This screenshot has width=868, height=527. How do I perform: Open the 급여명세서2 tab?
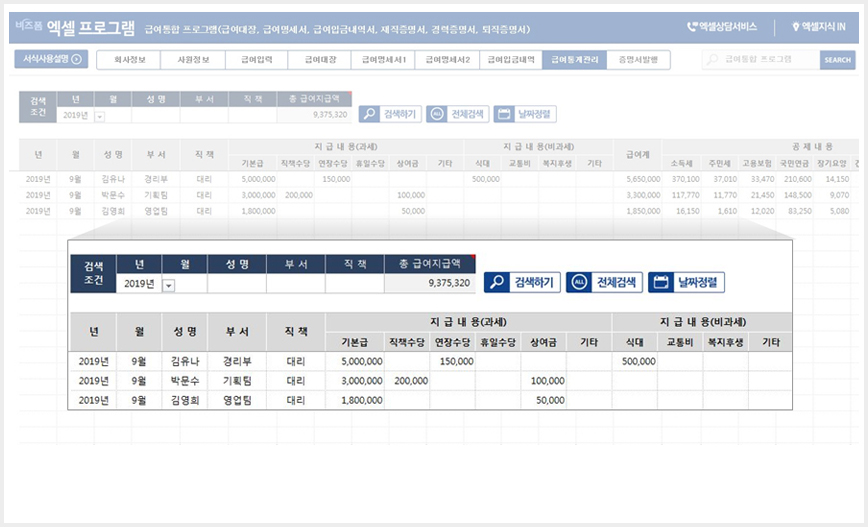point(448,60)
